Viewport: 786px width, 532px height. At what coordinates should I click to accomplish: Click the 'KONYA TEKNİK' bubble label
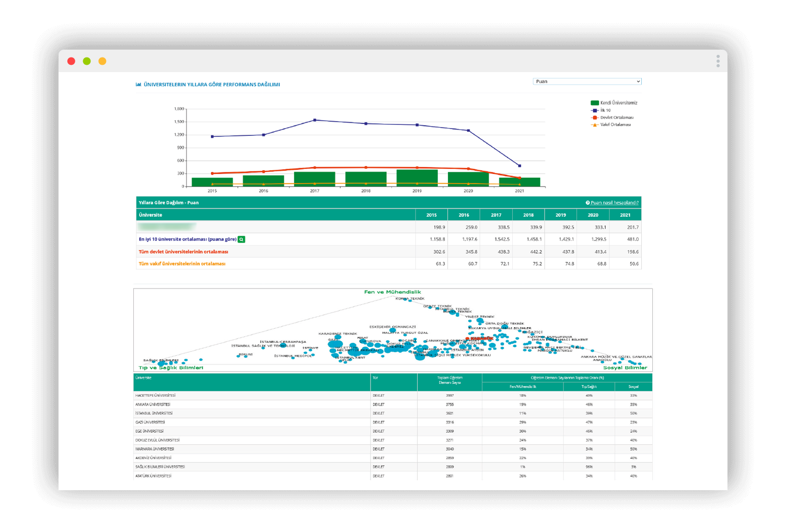[410, 298]
